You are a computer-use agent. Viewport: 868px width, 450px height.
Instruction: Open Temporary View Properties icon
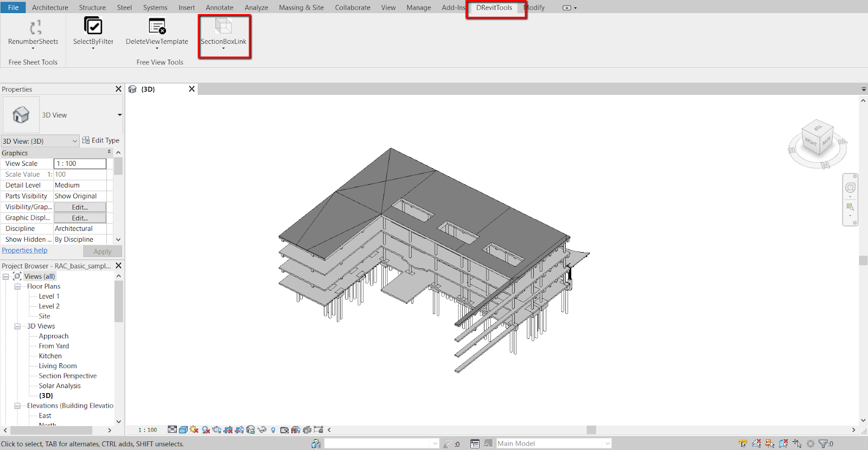tap(284, 430)
